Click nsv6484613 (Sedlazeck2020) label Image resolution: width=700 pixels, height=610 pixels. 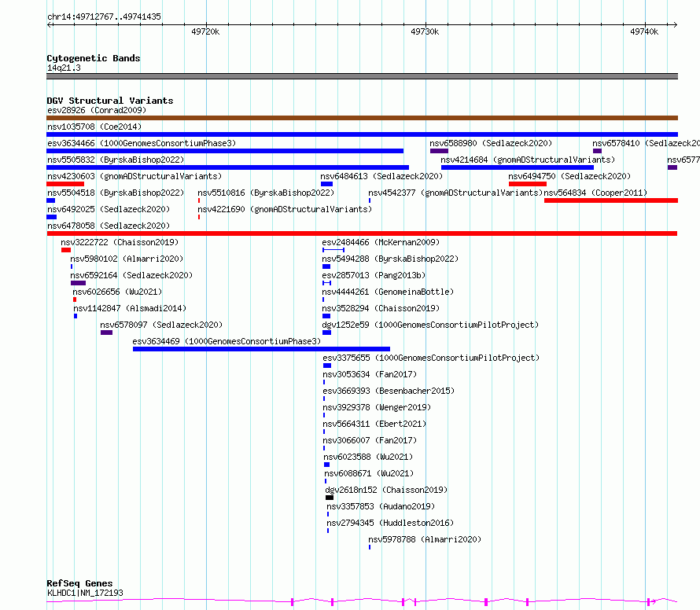tap(381, 176)
